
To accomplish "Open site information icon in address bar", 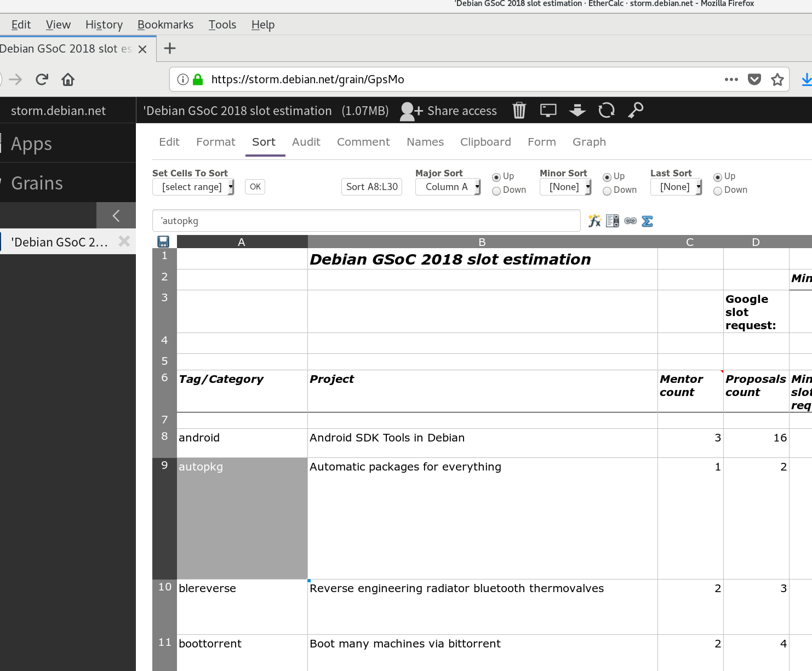I will pos(183,79).
